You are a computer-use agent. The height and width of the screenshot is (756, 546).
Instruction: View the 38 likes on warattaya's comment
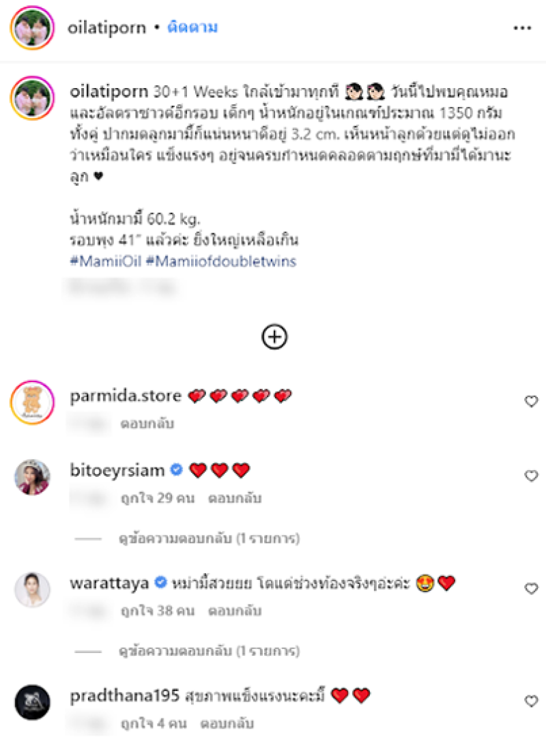(158, 611)
